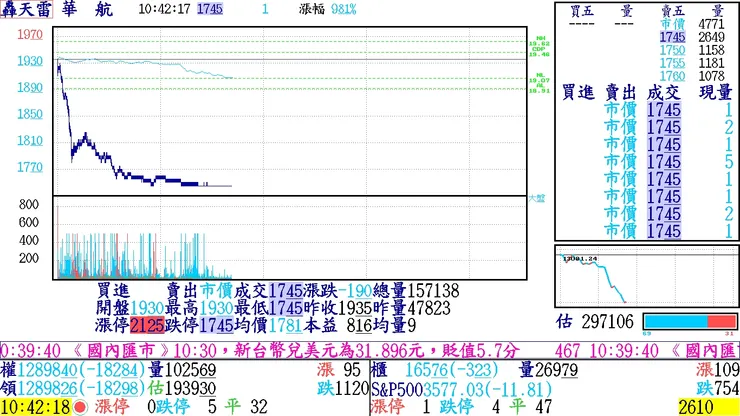
Task: Click the S&P500 3577.03(-11.81) quote
Action: (x=462, y=390)
